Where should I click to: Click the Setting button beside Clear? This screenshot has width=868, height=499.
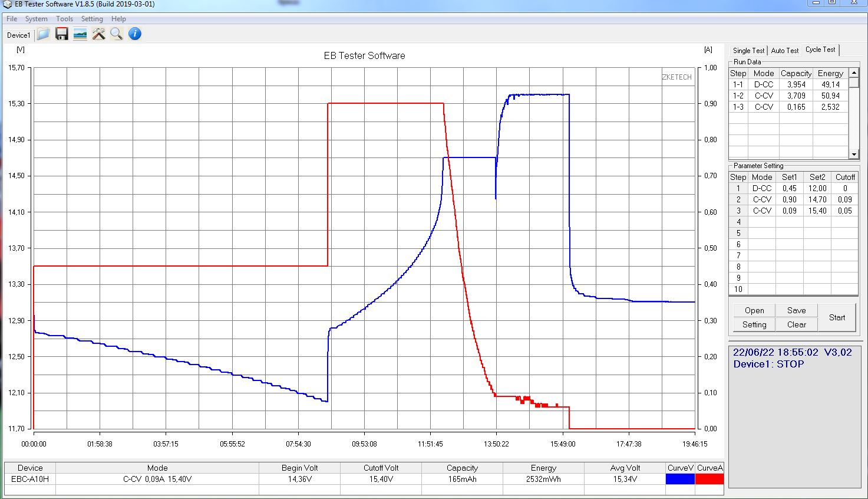tap(754, 324)
